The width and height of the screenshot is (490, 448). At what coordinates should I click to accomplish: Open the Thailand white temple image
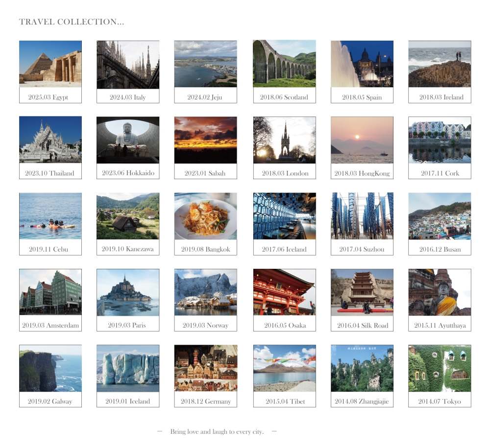coord(50,140)
